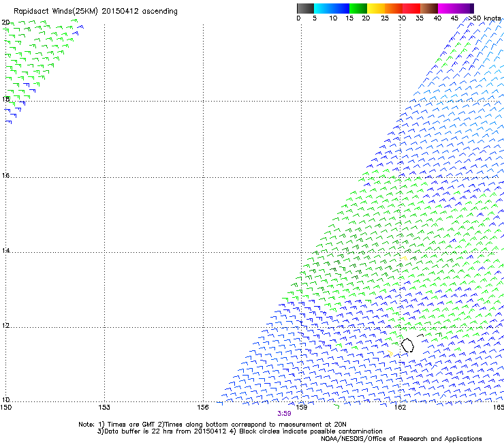Click the '>50 knots' legend label
Viewport: 504px width, 443px height.
tap(484, 18)
